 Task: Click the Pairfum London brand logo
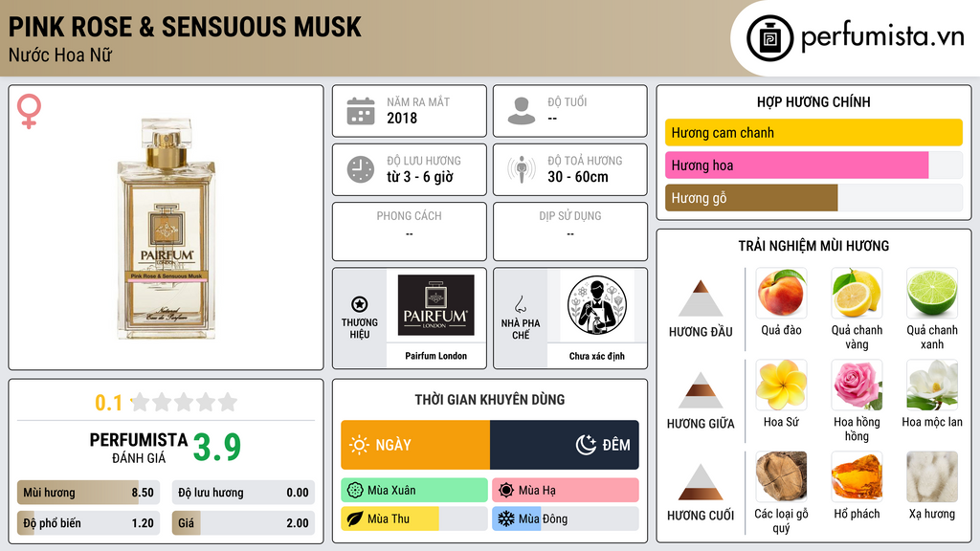tap(435, 305)
